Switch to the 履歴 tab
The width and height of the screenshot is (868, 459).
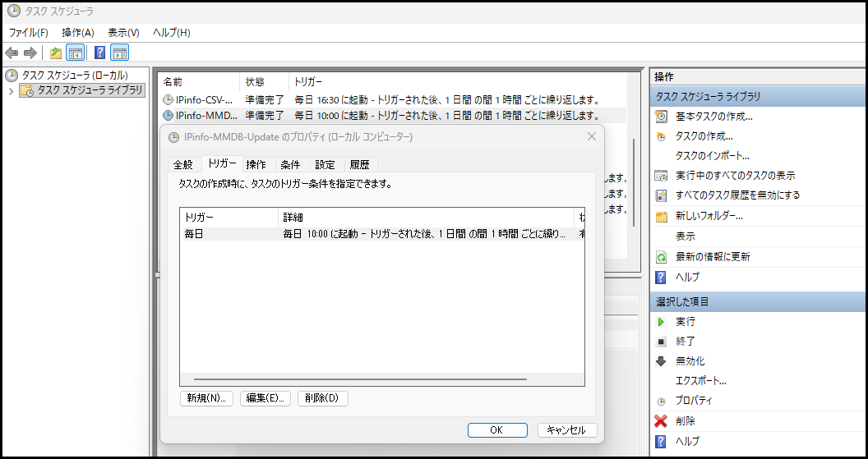pyautogui.click(x=359, y=164)
